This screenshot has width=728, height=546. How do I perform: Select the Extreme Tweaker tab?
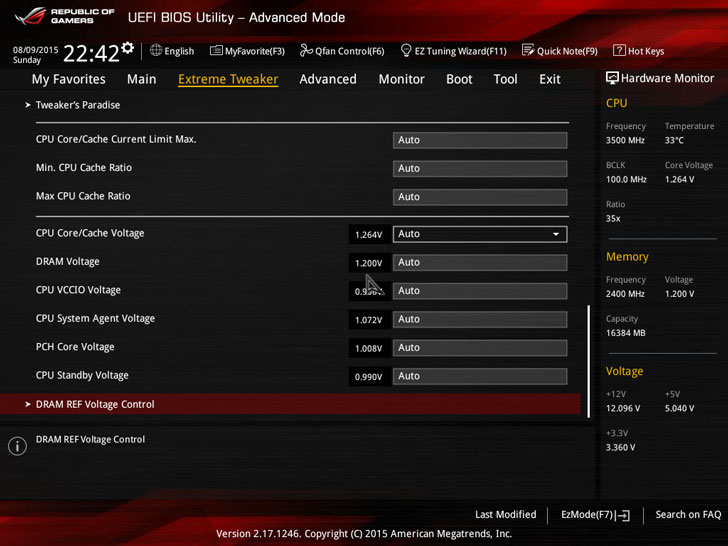tap(228, 79)
